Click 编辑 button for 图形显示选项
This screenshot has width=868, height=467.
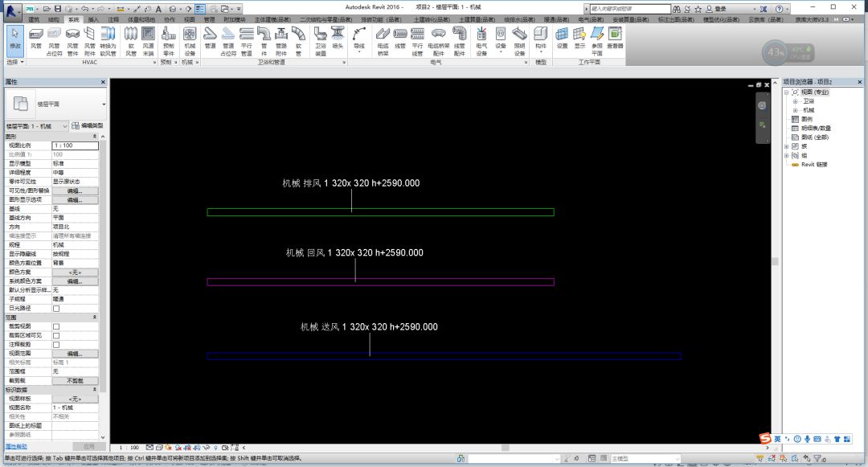(75, 200)
